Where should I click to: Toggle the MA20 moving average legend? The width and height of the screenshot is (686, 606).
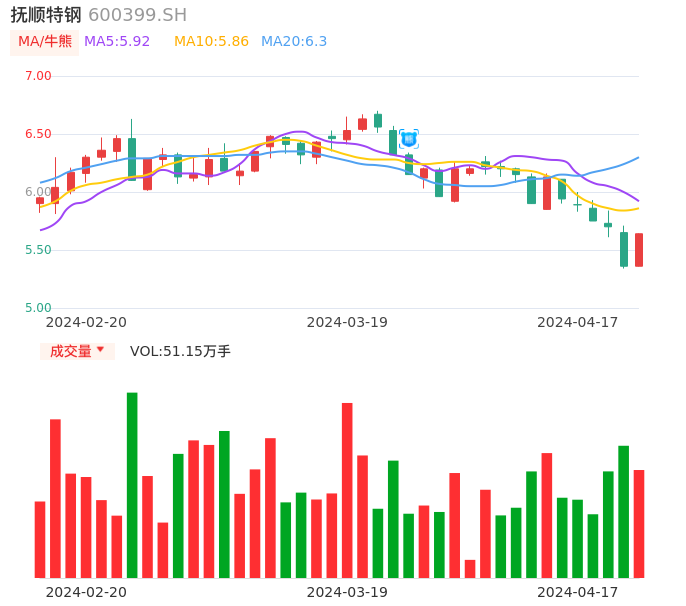click(x=294, y=42)
